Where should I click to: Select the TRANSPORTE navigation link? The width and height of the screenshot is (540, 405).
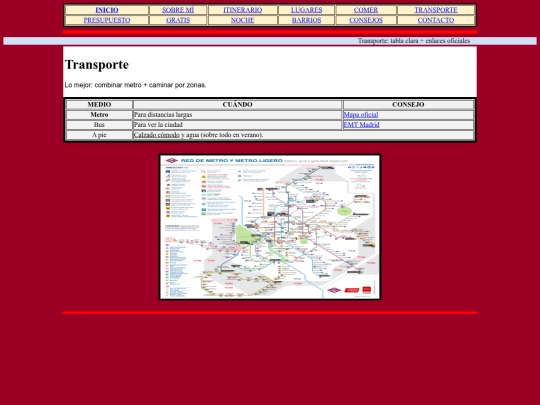(x=436, y=10)
